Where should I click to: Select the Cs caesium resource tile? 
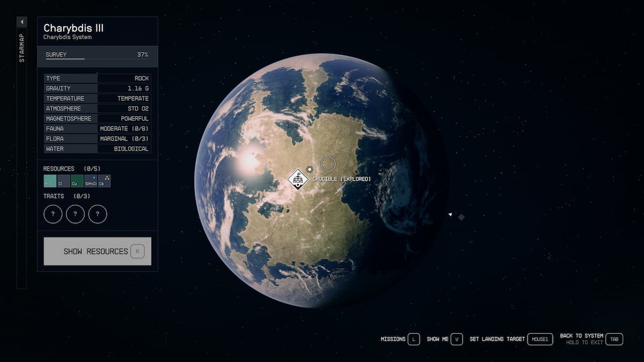pos(104,181)
